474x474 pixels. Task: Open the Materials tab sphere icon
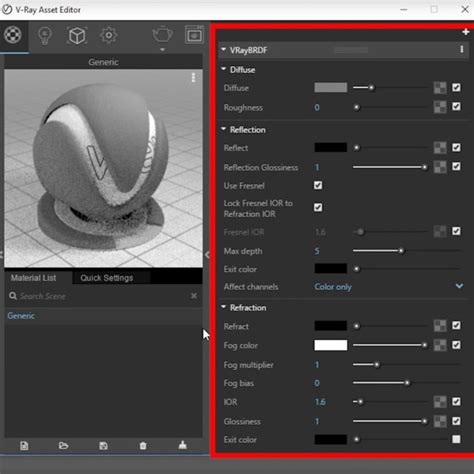pyautogui.click(x=13, y=35)
